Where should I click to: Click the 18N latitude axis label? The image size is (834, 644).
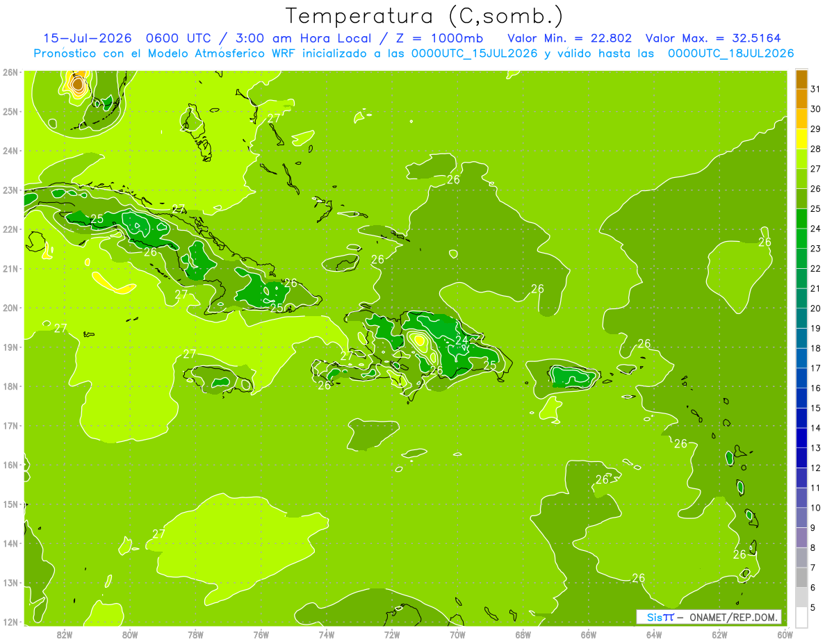(x=10, y=386)
